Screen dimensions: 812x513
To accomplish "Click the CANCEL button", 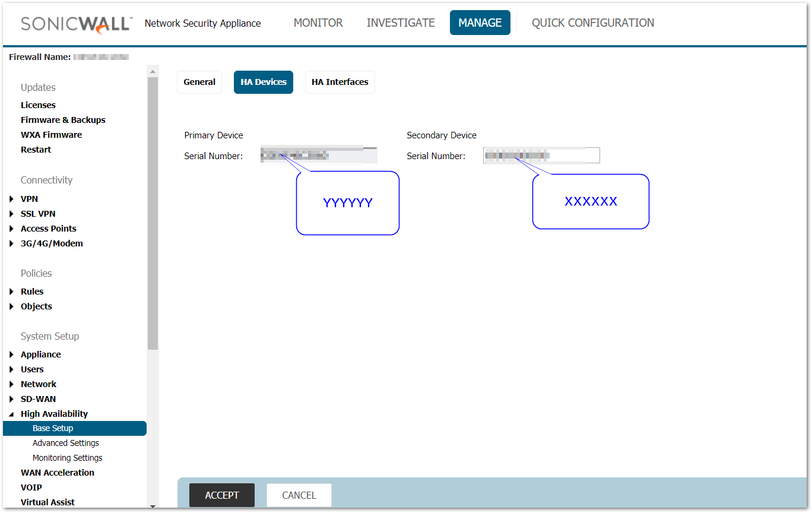I will (299, 495).
